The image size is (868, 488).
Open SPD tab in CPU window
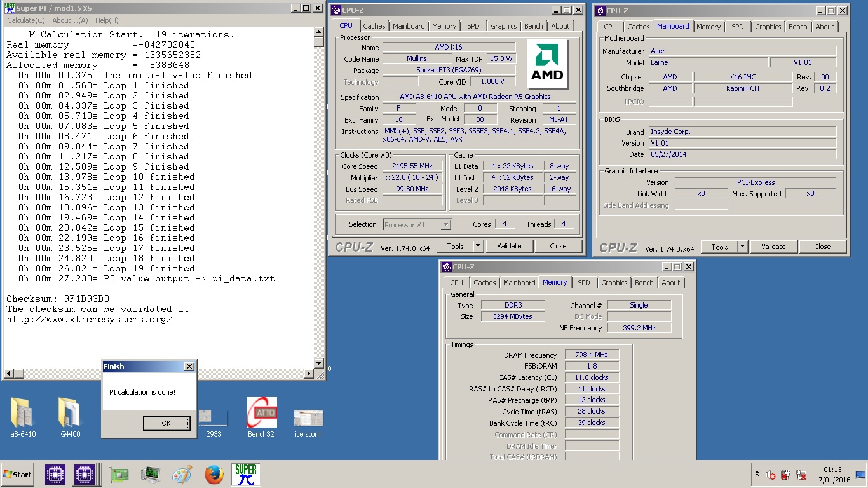point(473,26)
